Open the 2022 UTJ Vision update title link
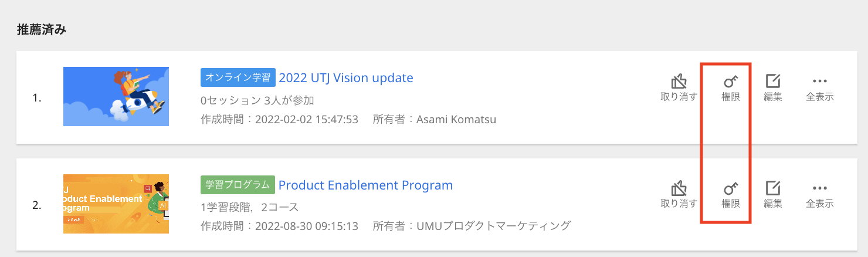The image size is (868, 257). tap(346, 77)
